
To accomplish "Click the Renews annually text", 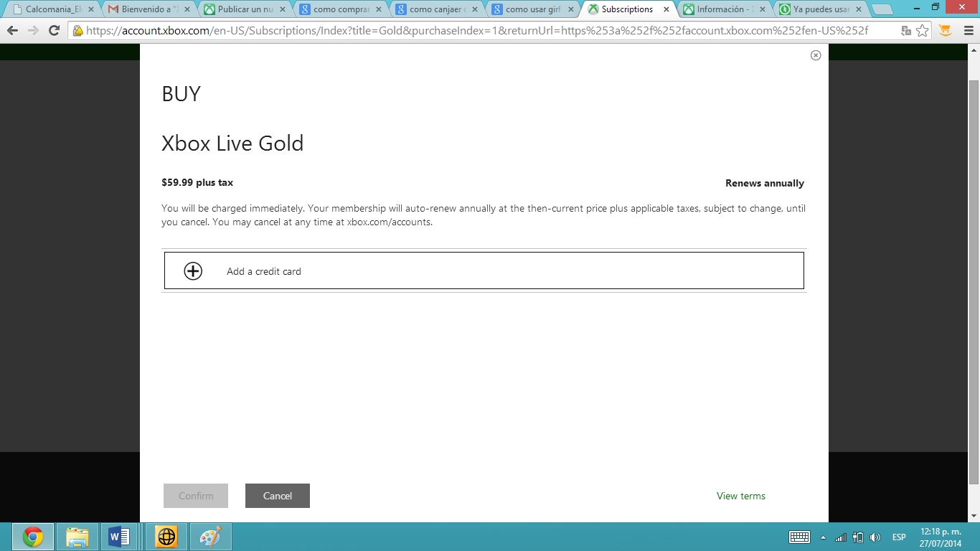I will coord(765,183).
